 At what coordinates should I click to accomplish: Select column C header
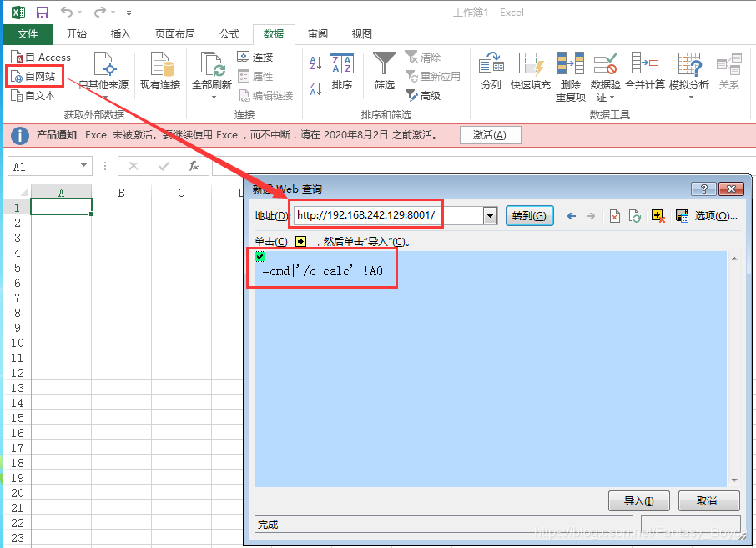coord(181,193)
